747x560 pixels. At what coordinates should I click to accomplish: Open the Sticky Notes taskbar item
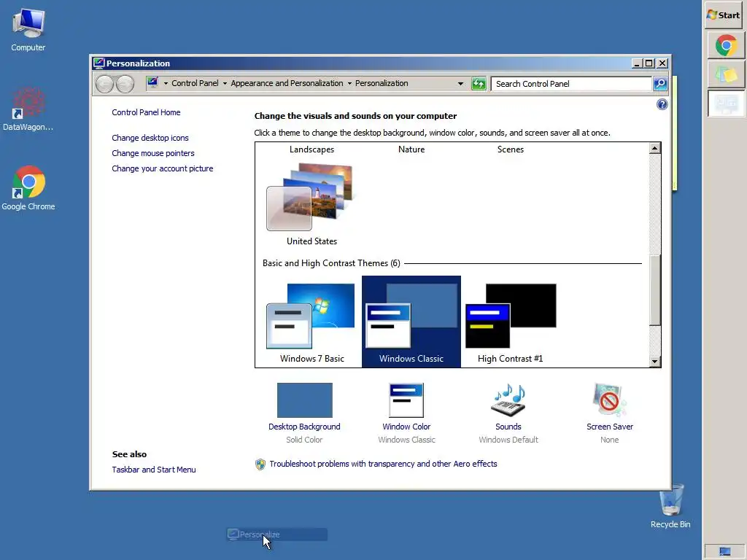(x=726, y=74)
